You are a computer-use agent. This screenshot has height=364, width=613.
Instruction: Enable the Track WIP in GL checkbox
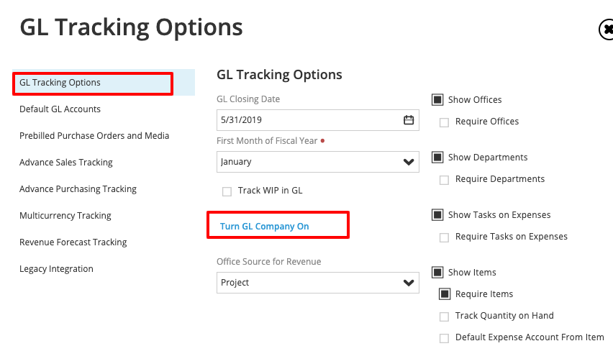pyautogui.click(x=227, y=191)
